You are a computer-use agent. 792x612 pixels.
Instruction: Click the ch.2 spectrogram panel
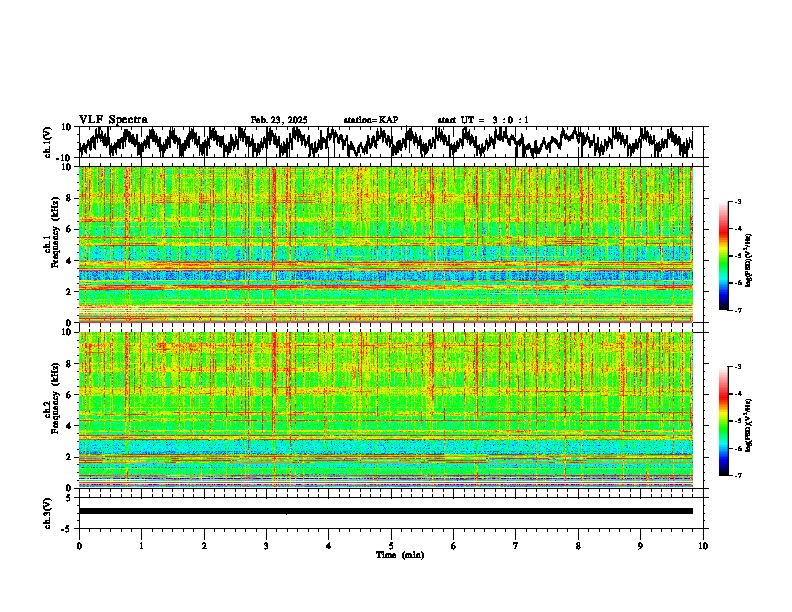point(385,410)
